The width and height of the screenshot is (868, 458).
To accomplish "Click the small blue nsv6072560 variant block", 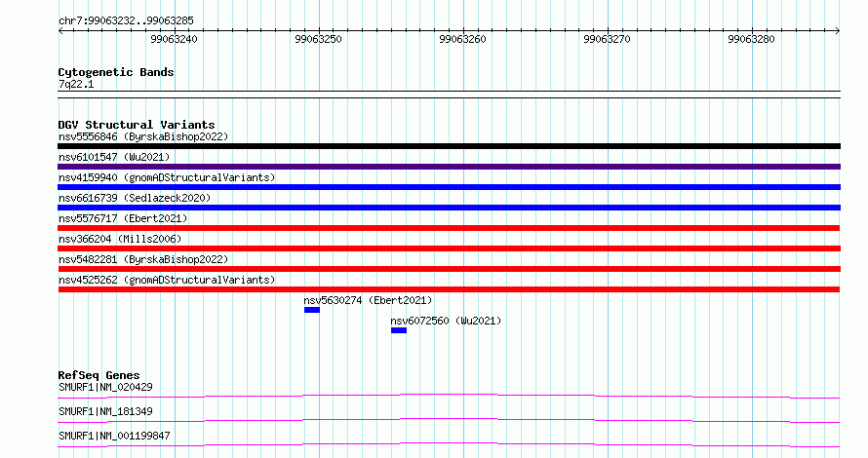I will 399,330.
